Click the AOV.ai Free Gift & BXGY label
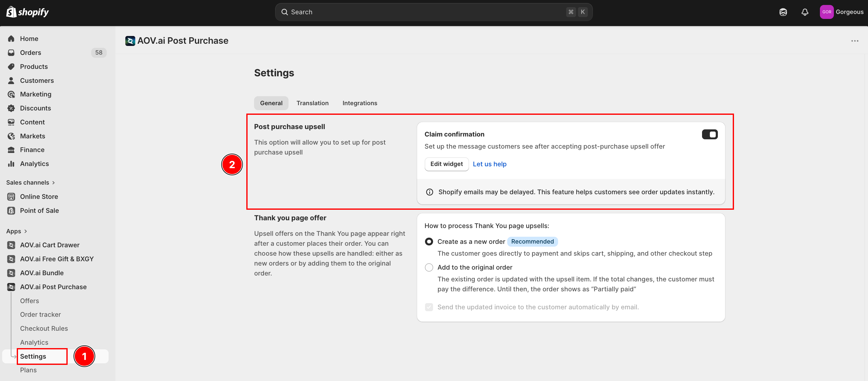This screenshot has width=868, height=381. click(x=57, y=259)
